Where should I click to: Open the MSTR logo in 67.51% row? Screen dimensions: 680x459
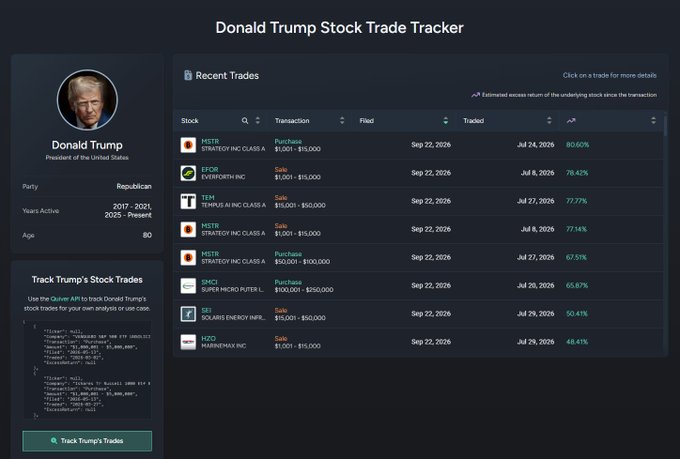coord(188,258)
